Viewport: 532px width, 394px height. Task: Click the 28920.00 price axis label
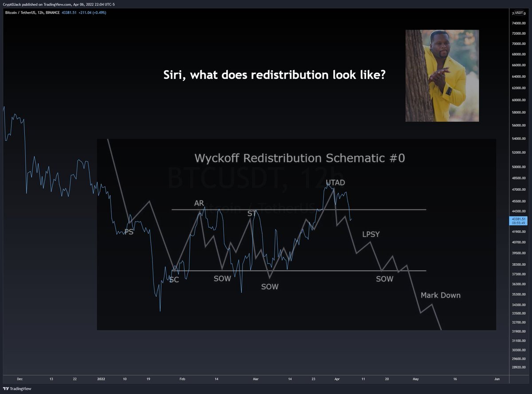pyautogui.click(x=519, y=368)
